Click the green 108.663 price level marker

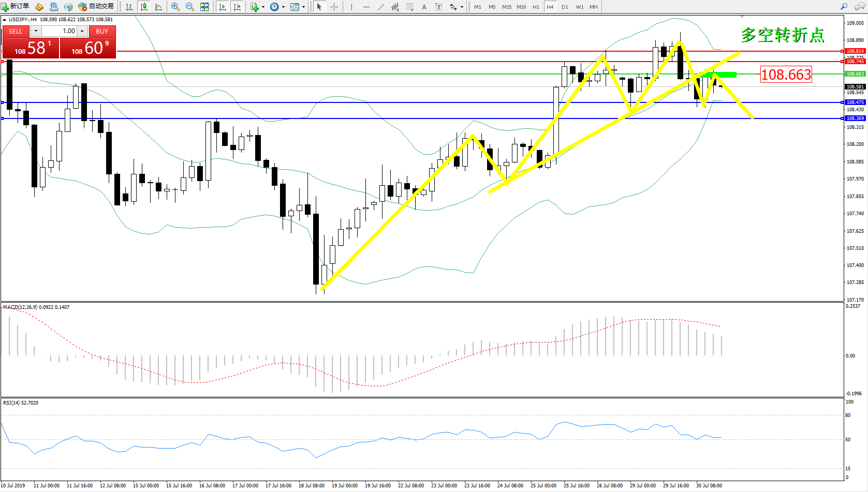point(855,74)
